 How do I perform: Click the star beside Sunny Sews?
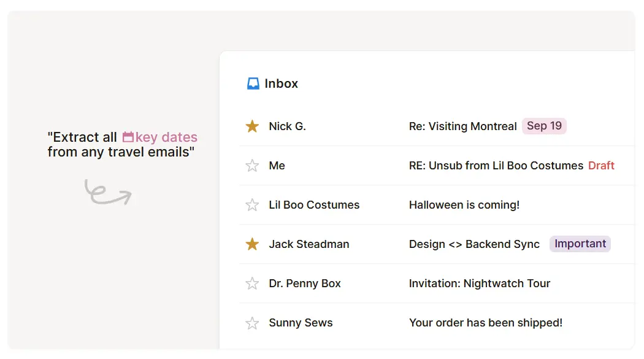click(x=252, y=322)
